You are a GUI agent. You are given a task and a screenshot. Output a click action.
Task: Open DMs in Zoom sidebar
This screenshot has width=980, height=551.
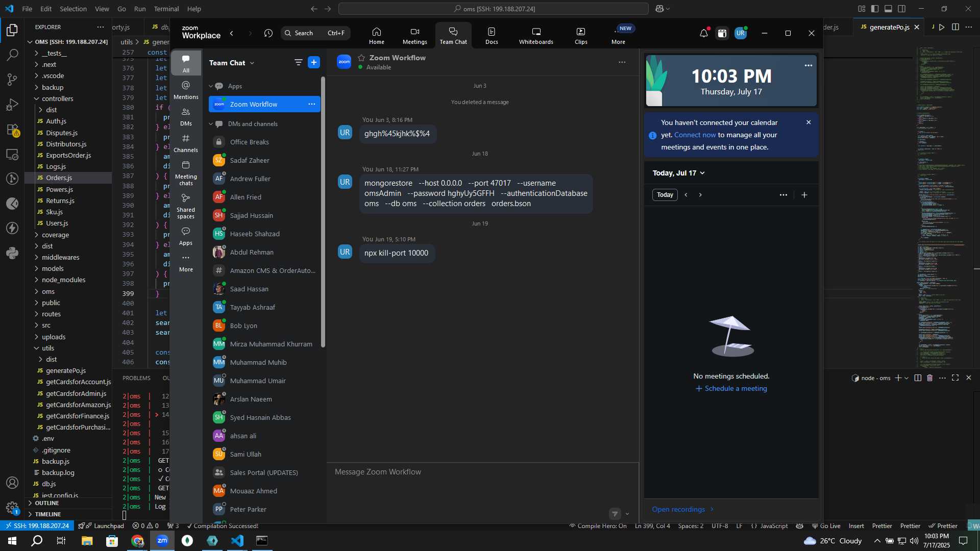point(186,117)
